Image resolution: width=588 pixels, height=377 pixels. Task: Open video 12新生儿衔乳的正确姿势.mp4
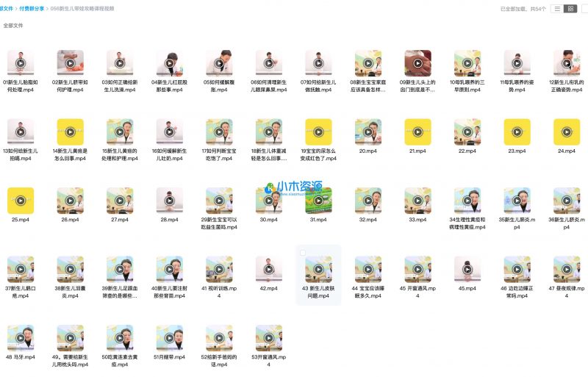(x=566, y=63)
